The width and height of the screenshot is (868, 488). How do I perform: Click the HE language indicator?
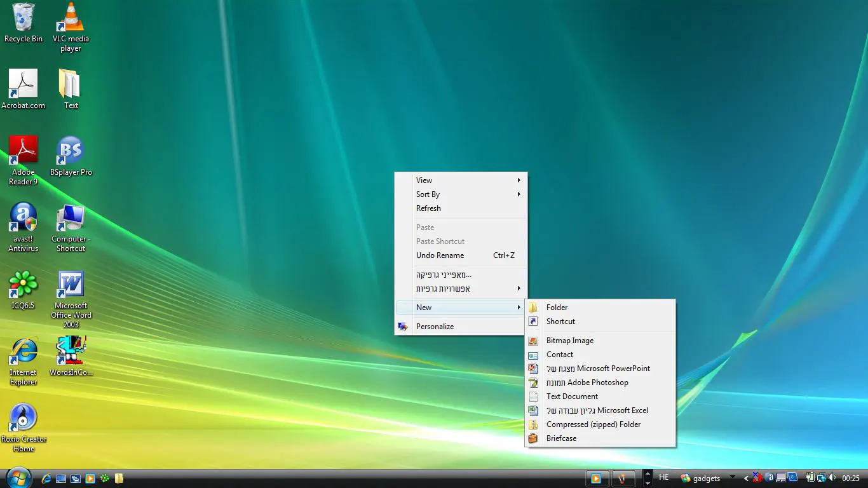click(664, 477)
